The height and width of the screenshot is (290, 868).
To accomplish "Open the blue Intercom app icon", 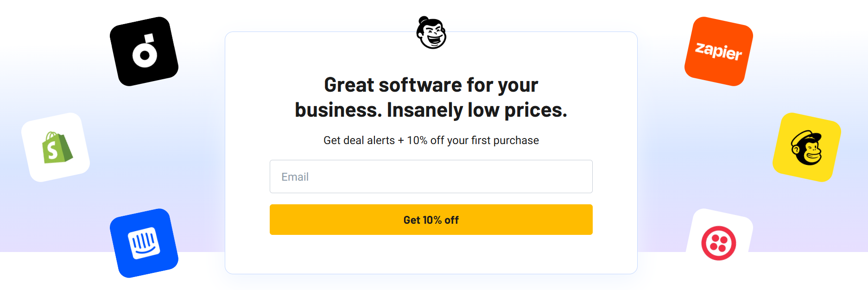I will [144, 243].
